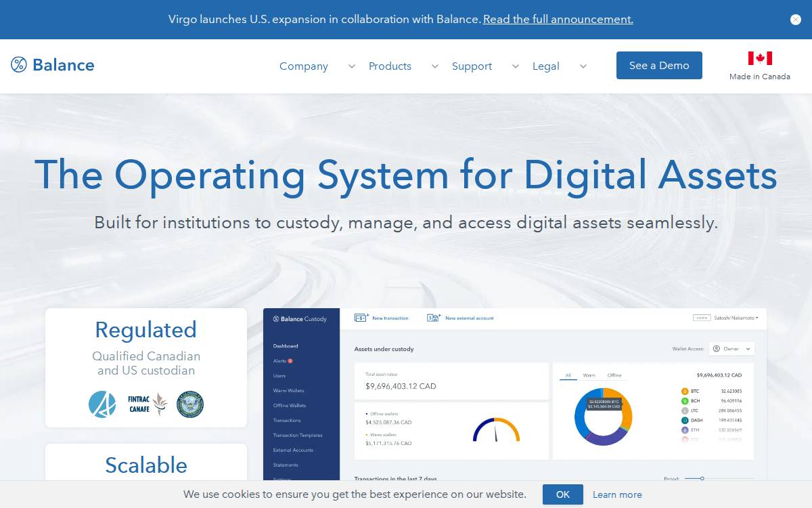
Task: Click the Scalable card heading
Action: (146, 465)
